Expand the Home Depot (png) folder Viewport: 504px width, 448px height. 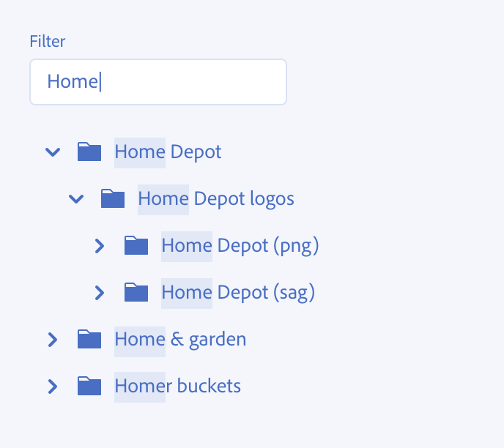pos(99,246)
